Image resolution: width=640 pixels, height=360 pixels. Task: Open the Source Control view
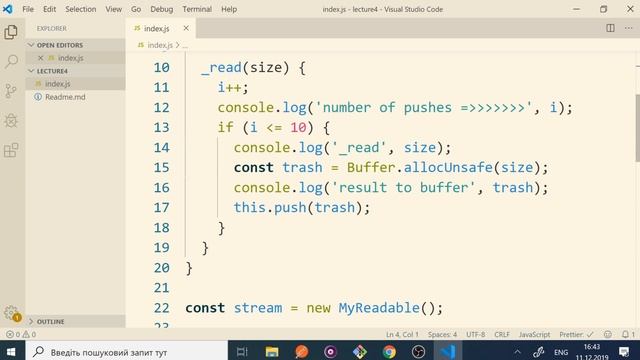[x=11, y=91]
